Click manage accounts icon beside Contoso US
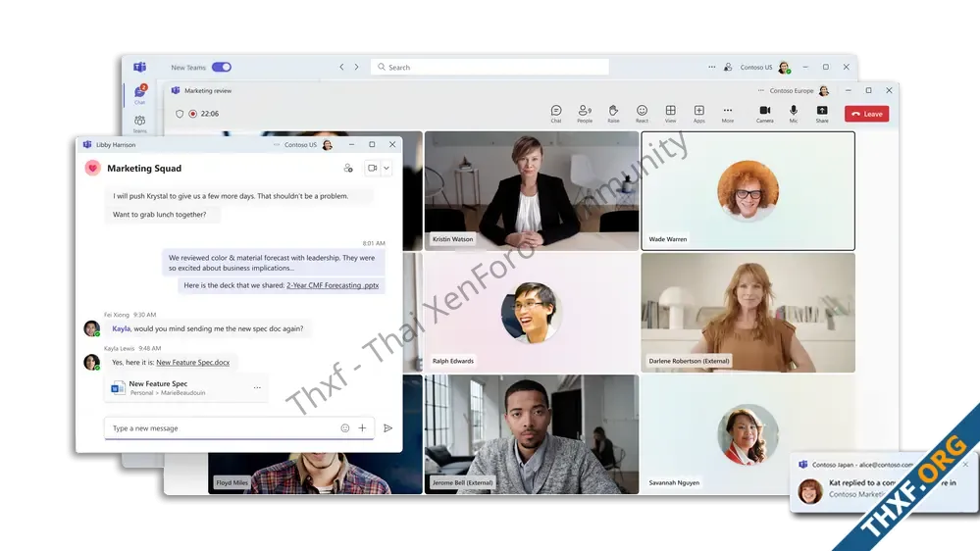This screenshot has width=980, height=551. tap(728, 67)
